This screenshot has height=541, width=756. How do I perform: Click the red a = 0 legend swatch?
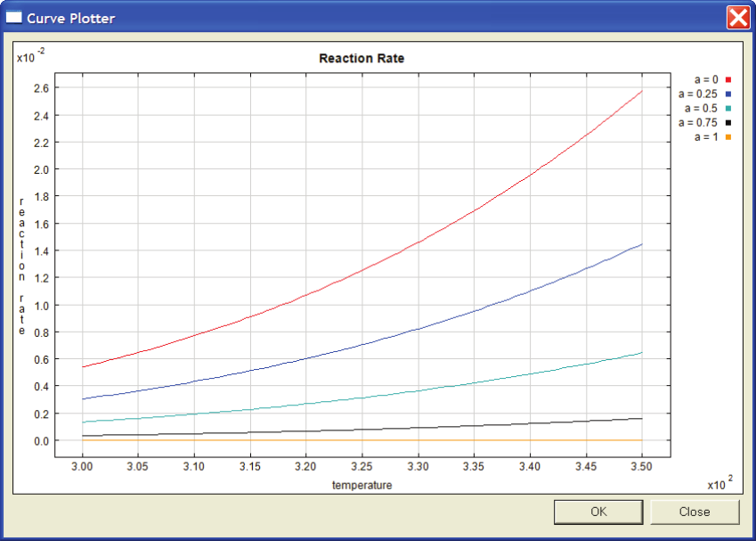click(728, 79)
